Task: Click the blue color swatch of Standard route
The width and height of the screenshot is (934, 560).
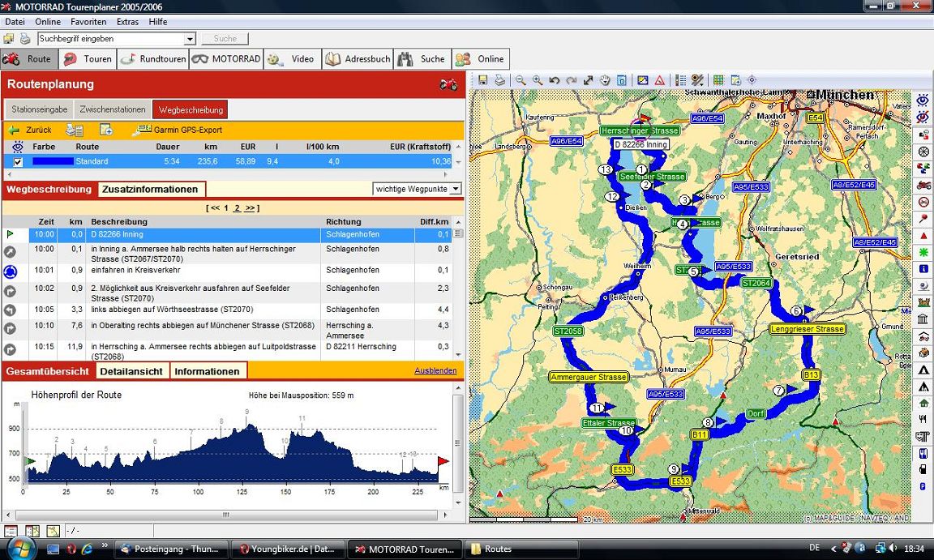Action: (53, 161)
